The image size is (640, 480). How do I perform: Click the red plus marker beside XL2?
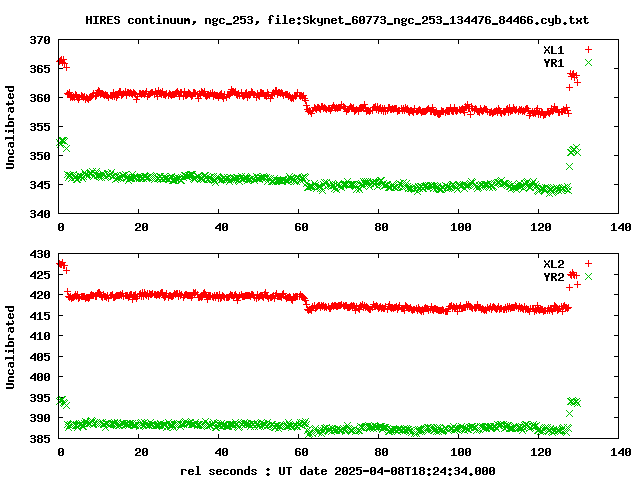[x=588, y=264]
